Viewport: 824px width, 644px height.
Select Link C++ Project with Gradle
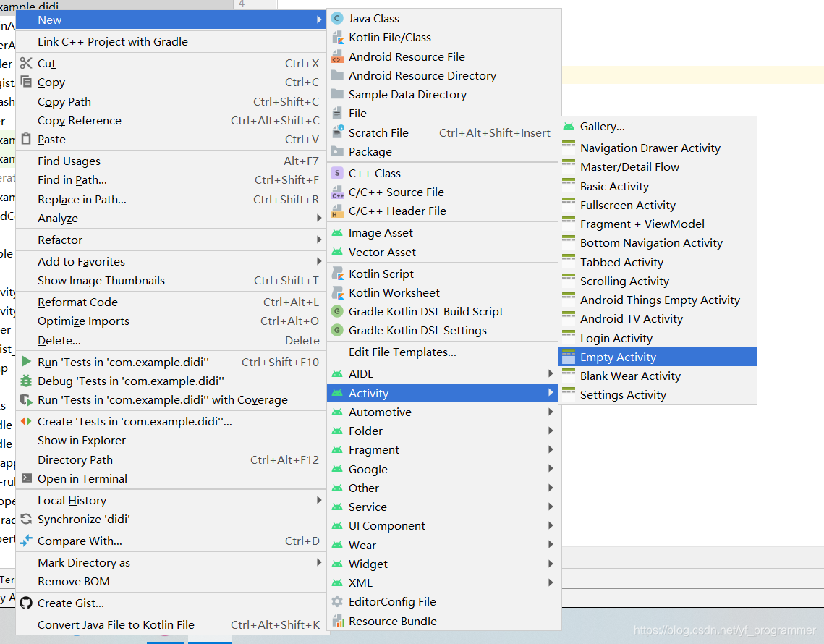pos(171,41)
